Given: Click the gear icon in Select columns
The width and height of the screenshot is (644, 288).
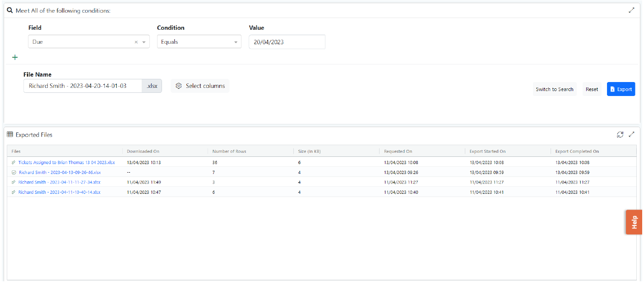Looking at the screenshot, I should 179,86.
